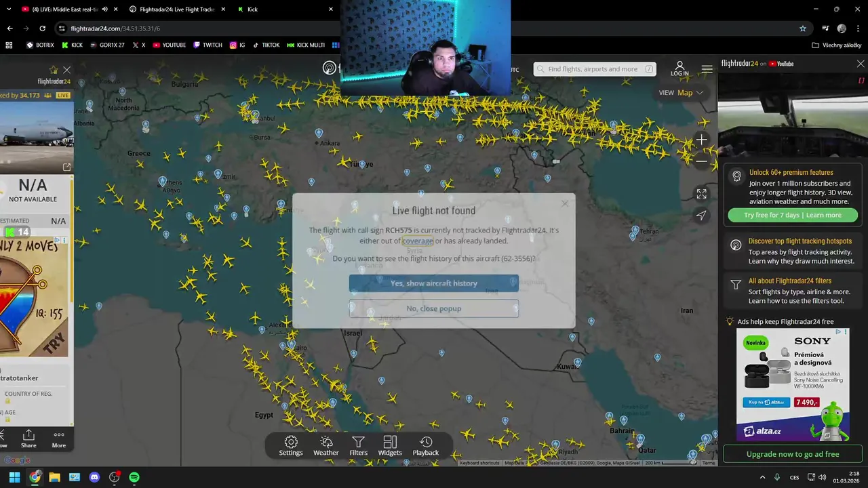
Task: Mute the YouTube LIVE tab audio
Action: [x=104, y=9]
